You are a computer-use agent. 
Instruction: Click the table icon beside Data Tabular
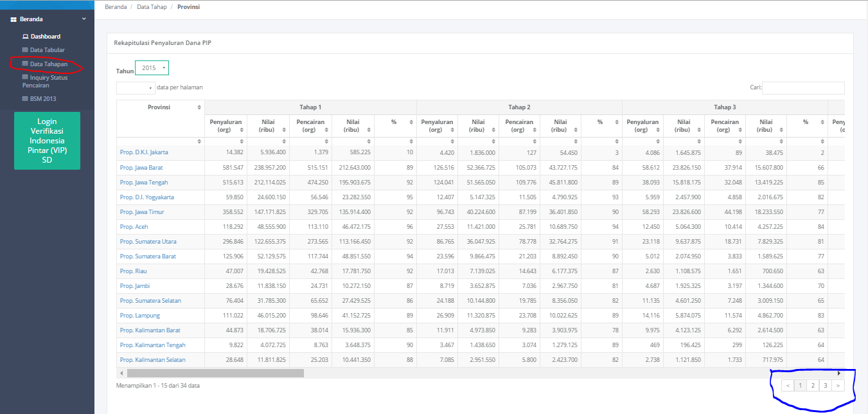25,50
